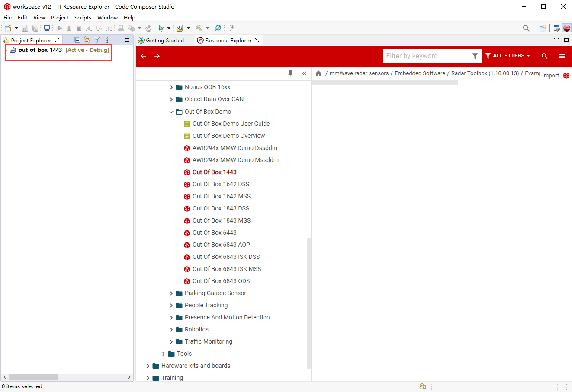Open the Help menu

coord(129,18)
